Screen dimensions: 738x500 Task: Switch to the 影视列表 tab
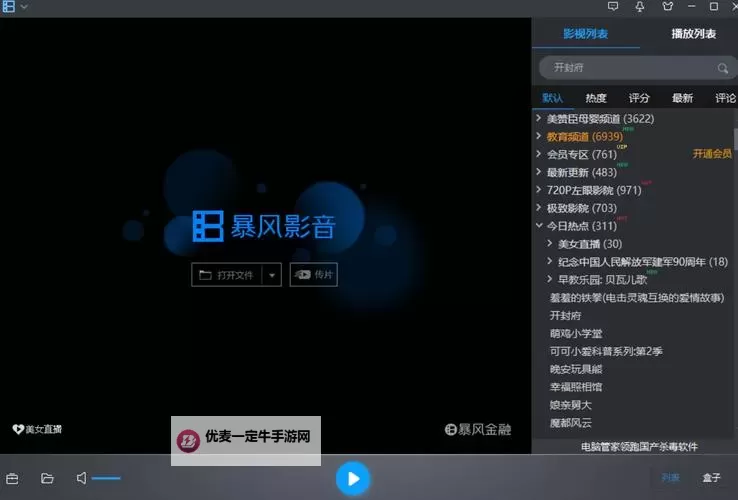point(586,33)
